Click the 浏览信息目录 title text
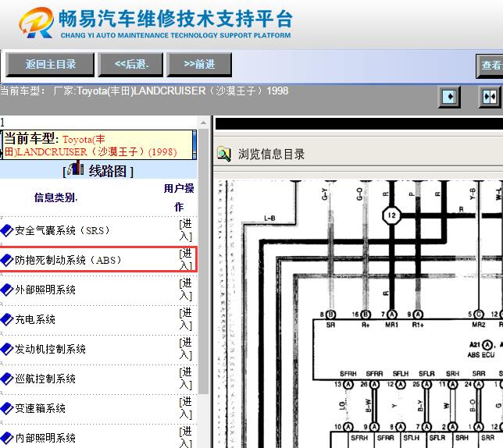Viewport: 503px width, 448px height. coord(271,154)
